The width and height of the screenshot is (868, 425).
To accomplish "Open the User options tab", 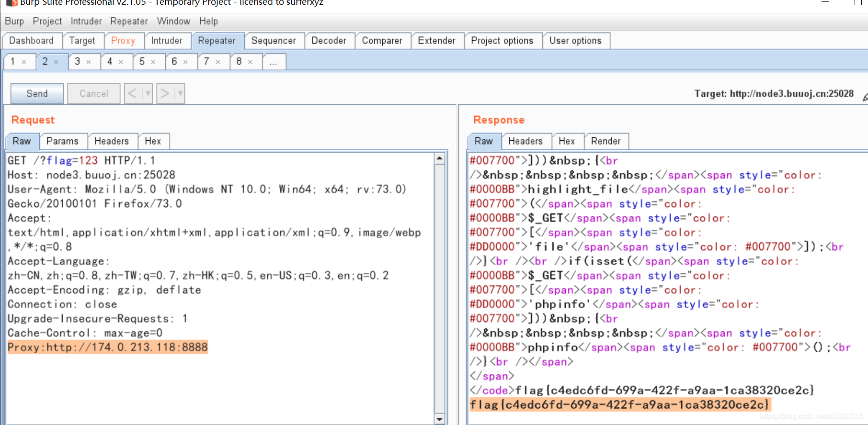I will 575,41.
